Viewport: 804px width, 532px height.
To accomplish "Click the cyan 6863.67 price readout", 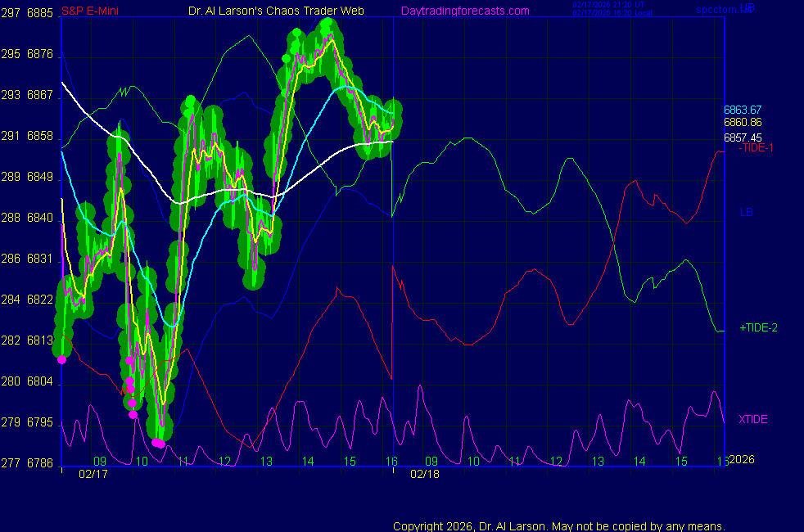I will pyautogui.click(x=743, y=110).
